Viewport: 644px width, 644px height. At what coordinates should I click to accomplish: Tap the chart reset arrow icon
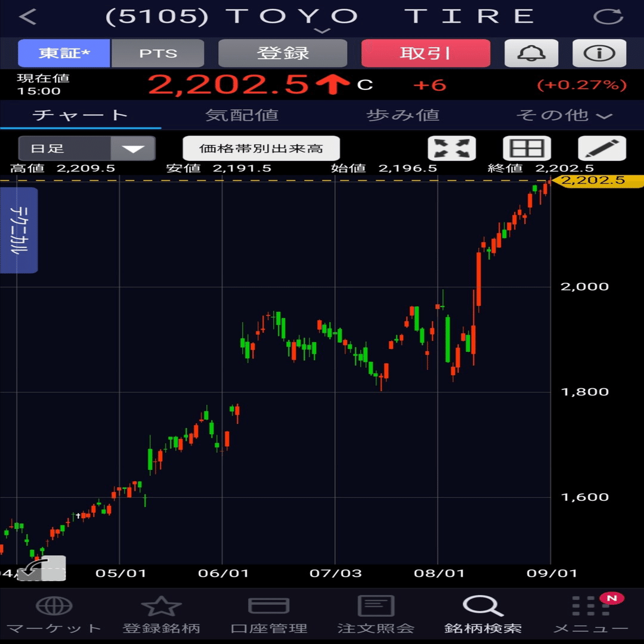coord(41,568)
